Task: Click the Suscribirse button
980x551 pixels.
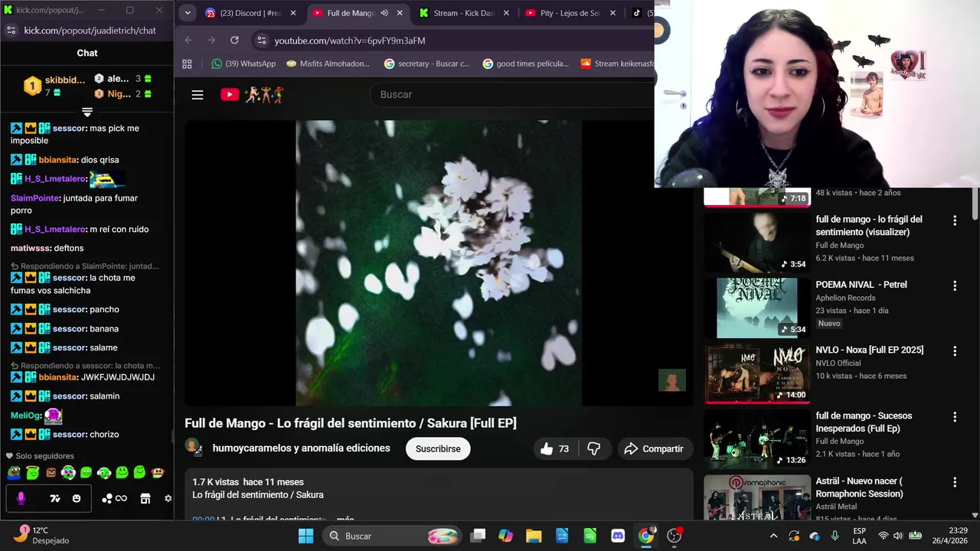Action: point(438,449)
